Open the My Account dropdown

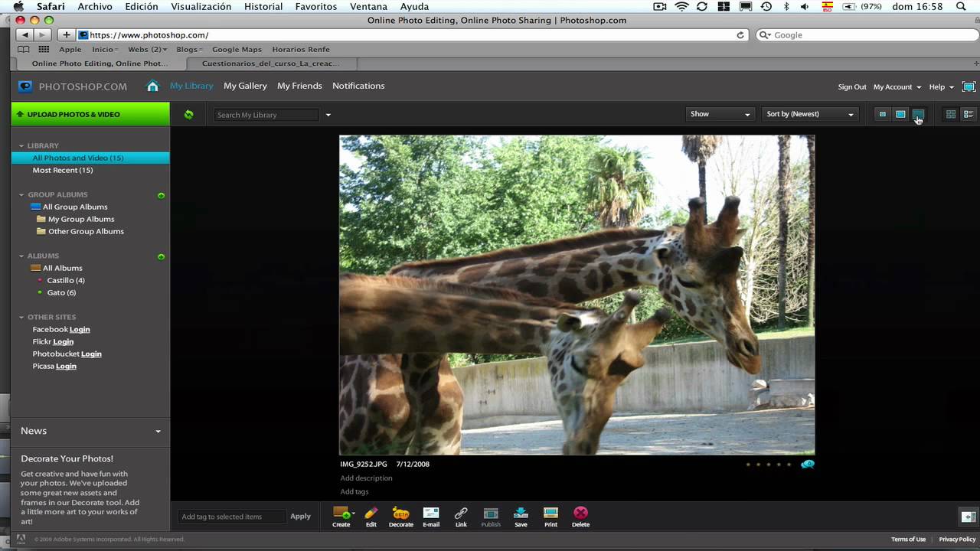point(897,87)
